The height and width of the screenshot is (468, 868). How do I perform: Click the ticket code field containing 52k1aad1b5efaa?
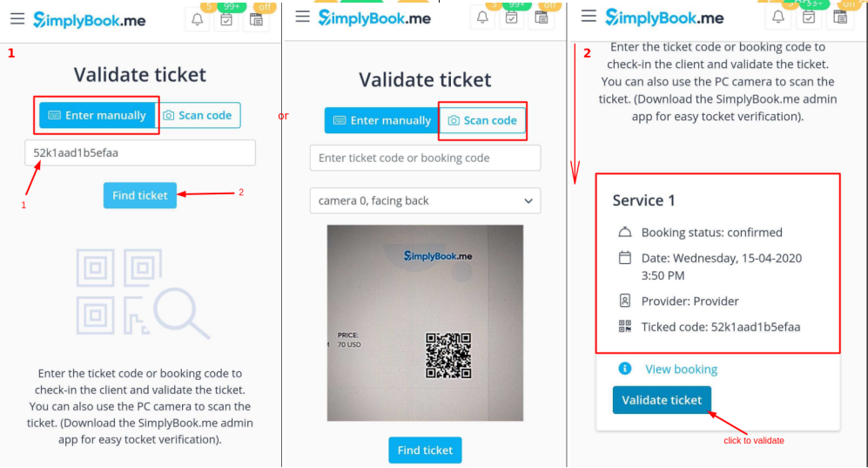[139, 153]
